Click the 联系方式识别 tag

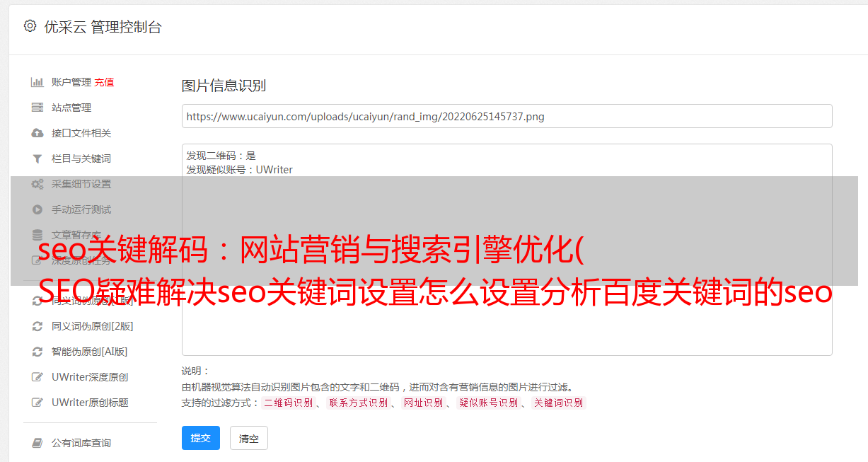click(x=358, y=403)
